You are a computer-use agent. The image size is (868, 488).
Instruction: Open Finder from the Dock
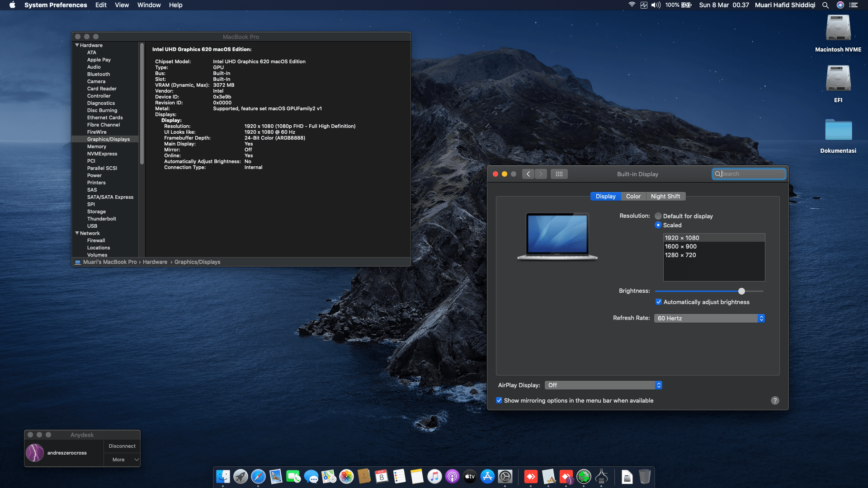223,476
